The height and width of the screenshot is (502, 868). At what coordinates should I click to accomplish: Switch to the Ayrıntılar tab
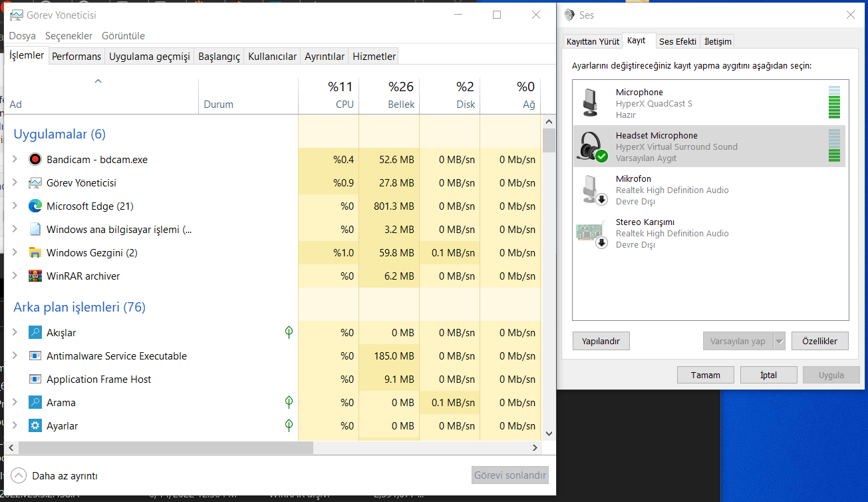pyautogui.click(x=325, y=57)
